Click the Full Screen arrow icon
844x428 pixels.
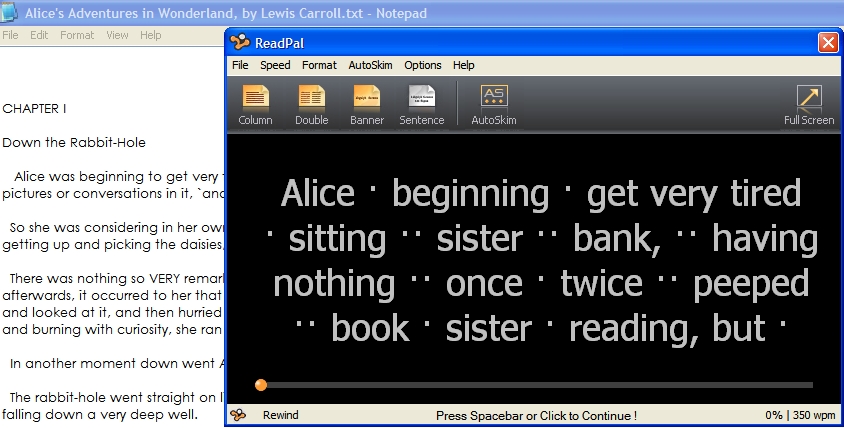click(809, 97)
